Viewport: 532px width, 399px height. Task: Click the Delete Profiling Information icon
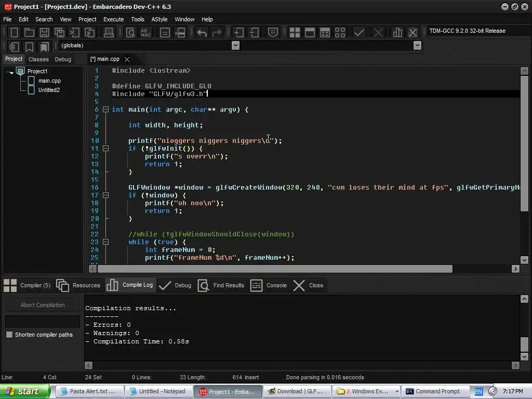(x=413, y=33)
